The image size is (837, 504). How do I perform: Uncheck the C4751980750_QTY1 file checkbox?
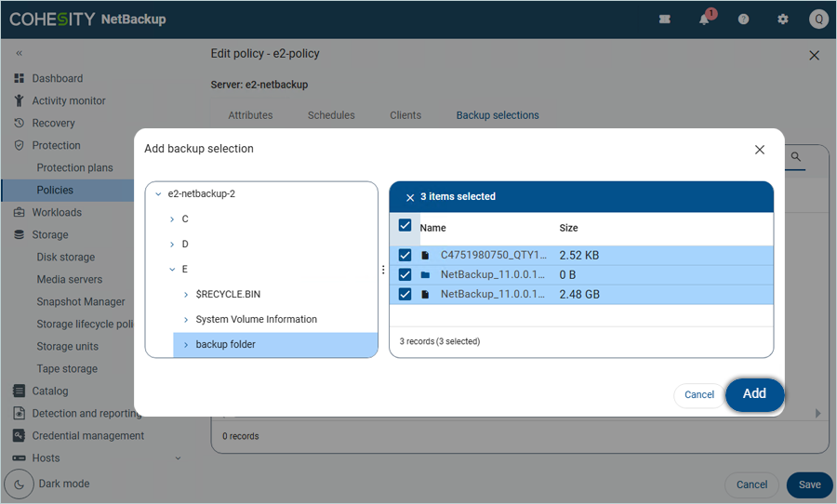tap(405, 255)
